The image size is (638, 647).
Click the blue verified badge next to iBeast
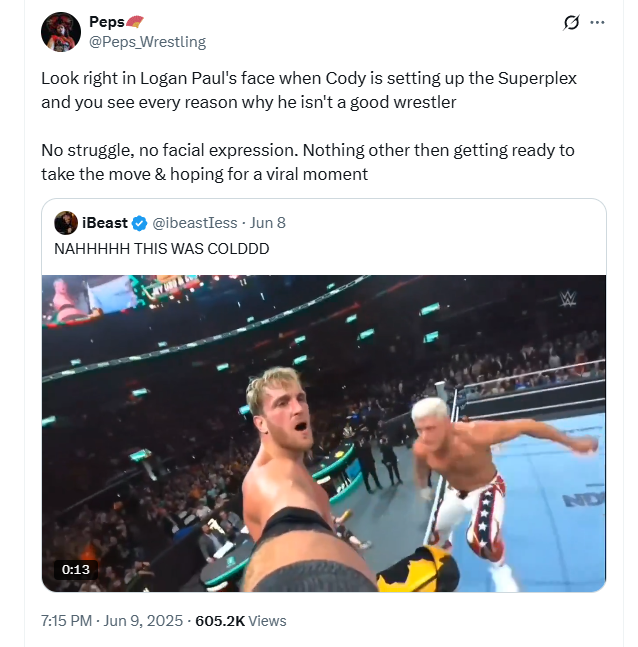138,223
